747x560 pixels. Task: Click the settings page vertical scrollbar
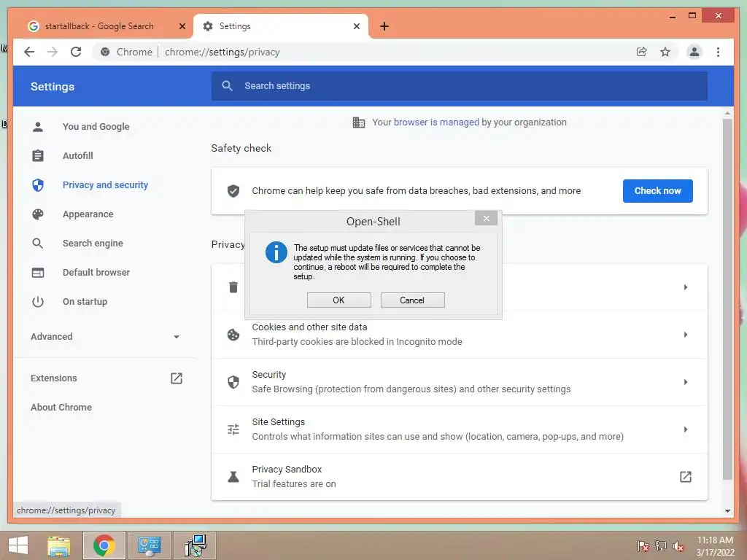tap(727, 299)
